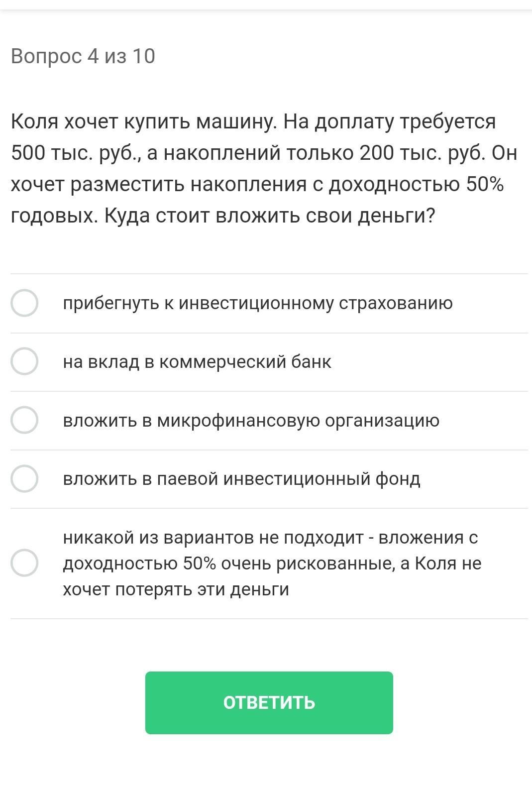Mark the 'никакой из вариантов не подходит' radio

coord(24,563)
